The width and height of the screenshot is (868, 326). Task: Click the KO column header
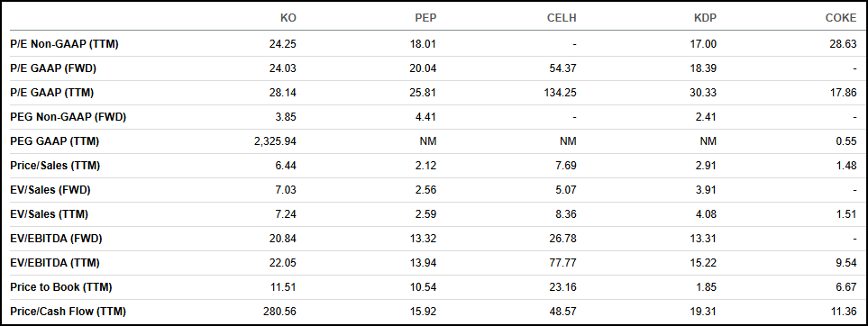click(x=288, y=18)
